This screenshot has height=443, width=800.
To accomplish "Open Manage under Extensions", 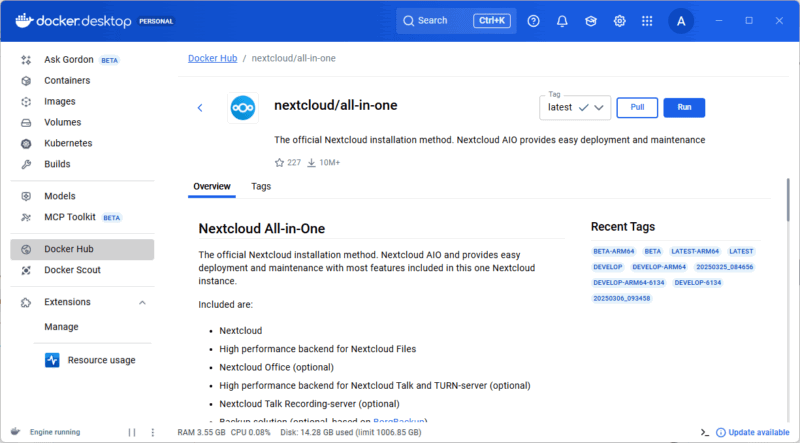I will point(61,327).
